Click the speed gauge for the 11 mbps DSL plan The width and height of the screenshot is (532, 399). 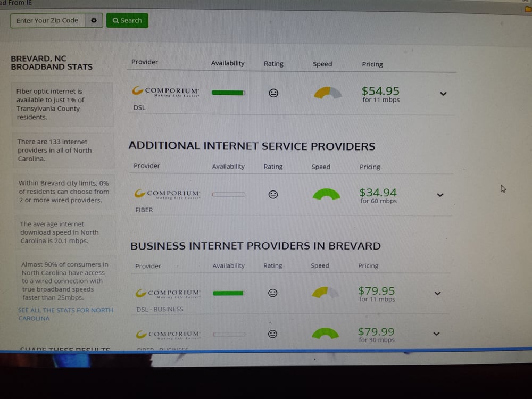pos(328,93)
